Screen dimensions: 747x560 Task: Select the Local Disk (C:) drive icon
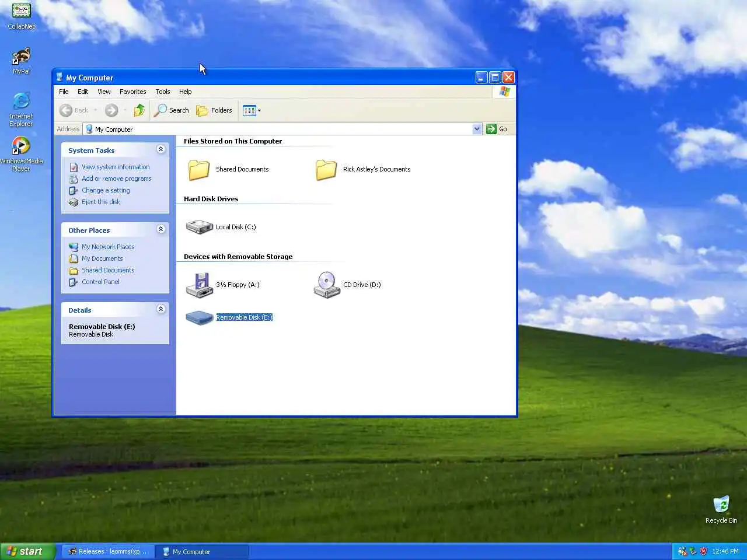pyautogui.click(x=199, y=227)
